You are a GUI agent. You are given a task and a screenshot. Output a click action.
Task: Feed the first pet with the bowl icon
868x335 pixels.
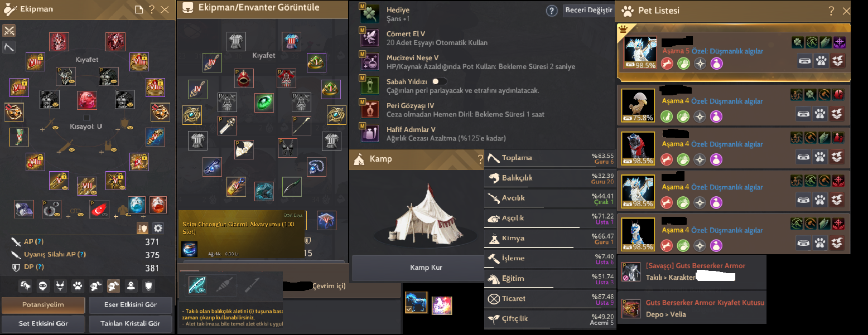click(x=804, y=61)
